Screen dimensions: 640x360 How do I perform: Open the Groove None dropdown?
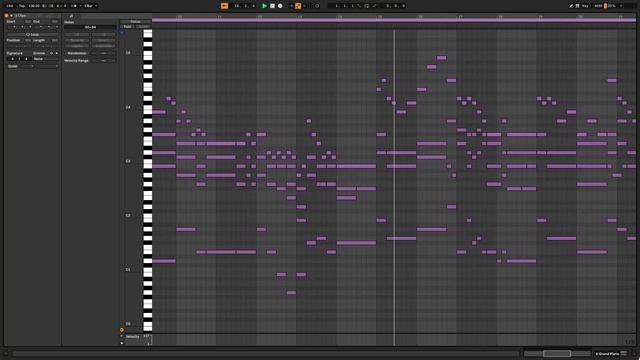coord(45,59)
